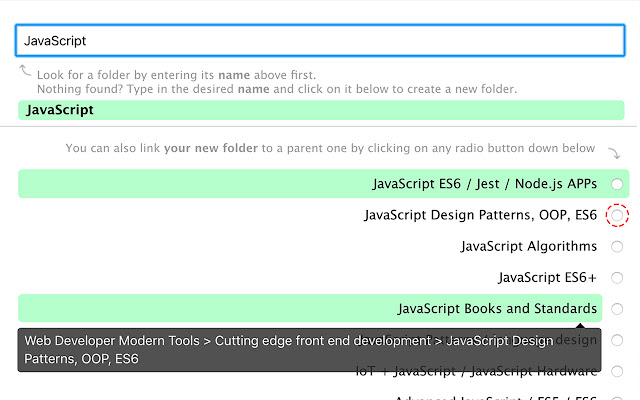Select radio button beside the row ending in 'design'
This screenshot has width=640, height=400.
(617, 340)
